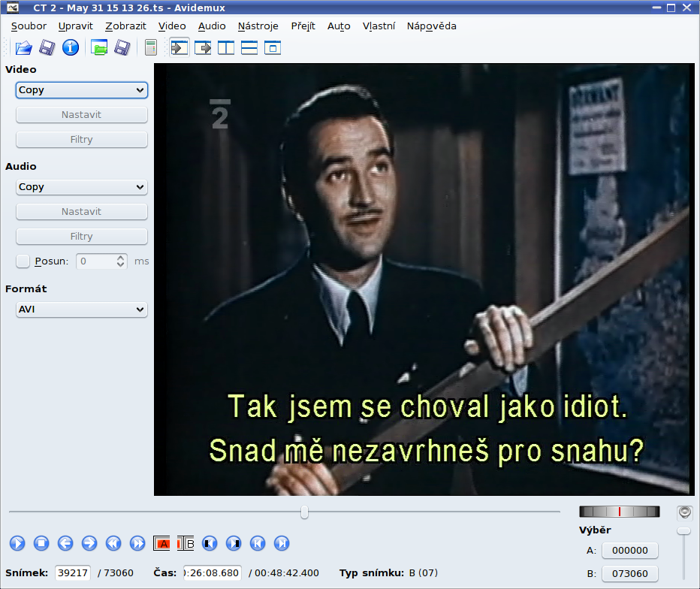The image size is (700, 589).
Task: Switch to top-bottom preview icon
Action: [x=249, y=47]
